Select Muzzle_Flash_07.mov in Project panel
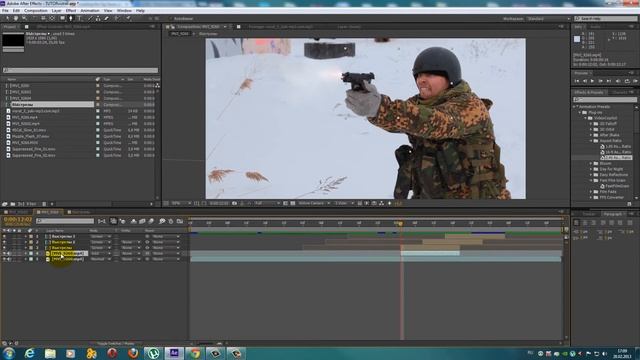The height and width of the screenshot is (360, 640). click(x=31, y=136)
